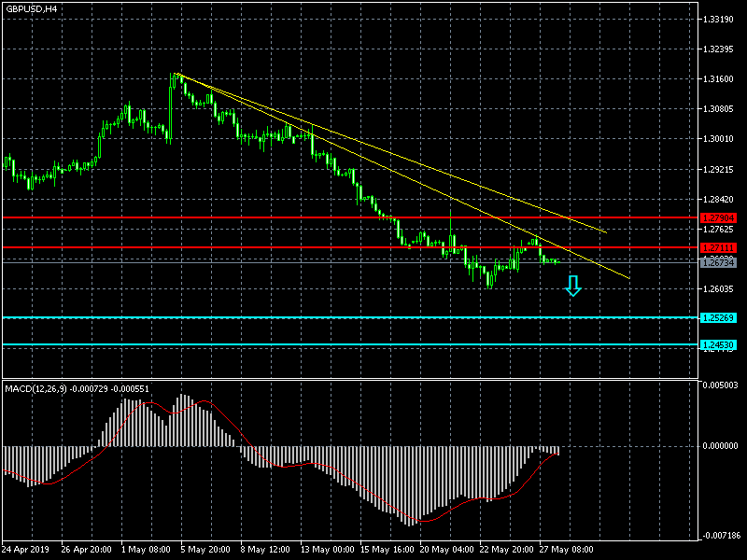The image size is (747, 560).
Task: Click the 1 May 08:00 time label
Action: pos(146,550)
